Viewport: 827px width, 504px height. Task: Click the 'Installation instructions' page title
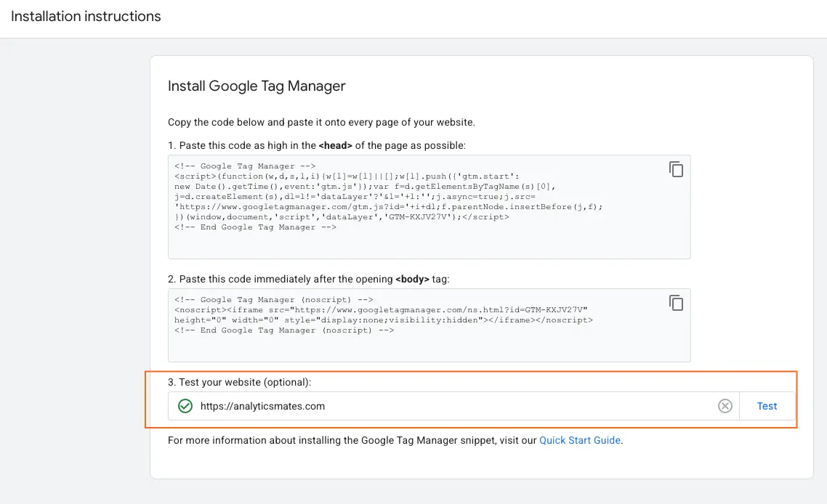coord(86,17)
